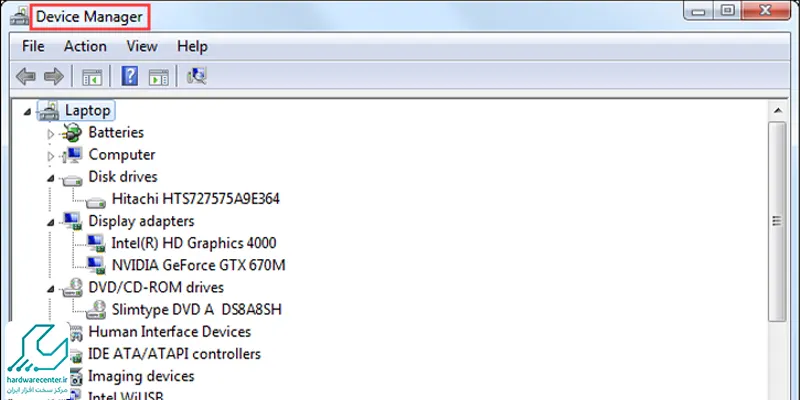Click the Laptop root computer icon

pyautogui.click(x=48, y=110)
